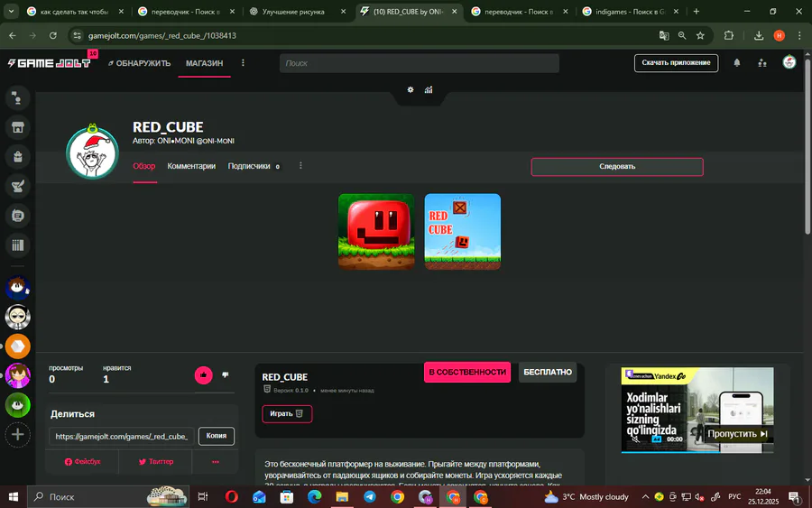Expand hidden system tray icons
812x508 pixels.
pyautogui.click(x=645, y=496)
